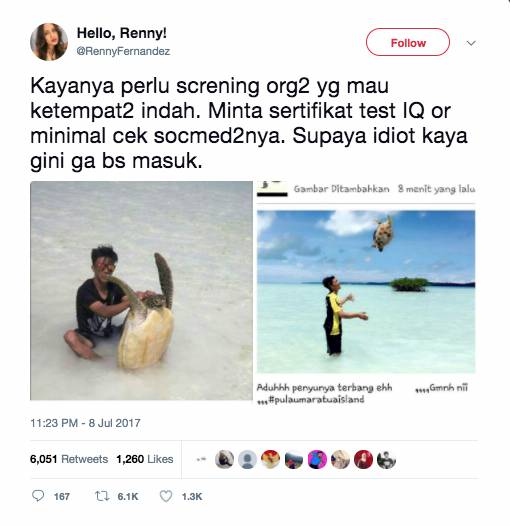View the 1,260 Likes list

point(145,459)
